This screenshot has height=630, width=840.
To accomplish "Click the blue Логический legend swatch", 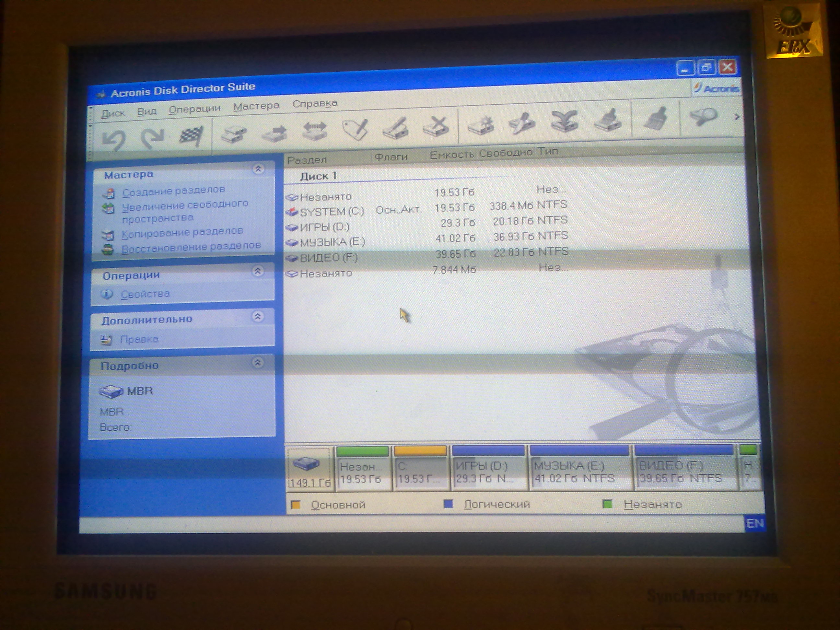I will tap(449, 504).
